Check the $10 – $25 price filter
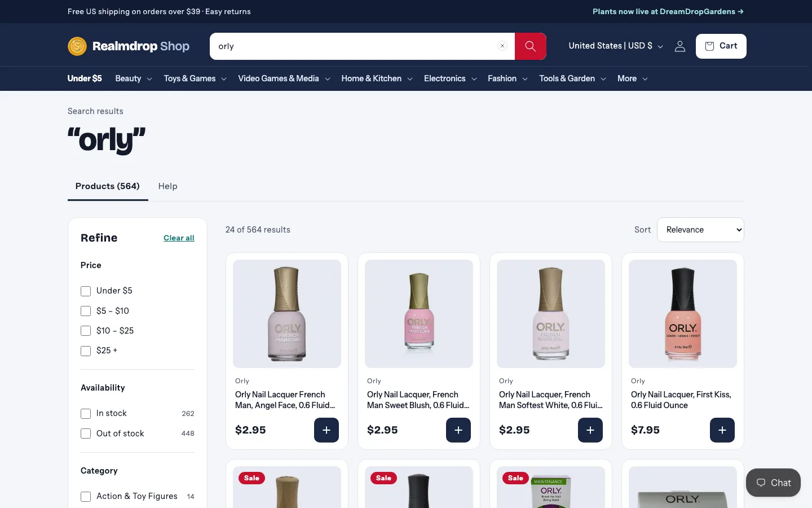 click(86, 331)
